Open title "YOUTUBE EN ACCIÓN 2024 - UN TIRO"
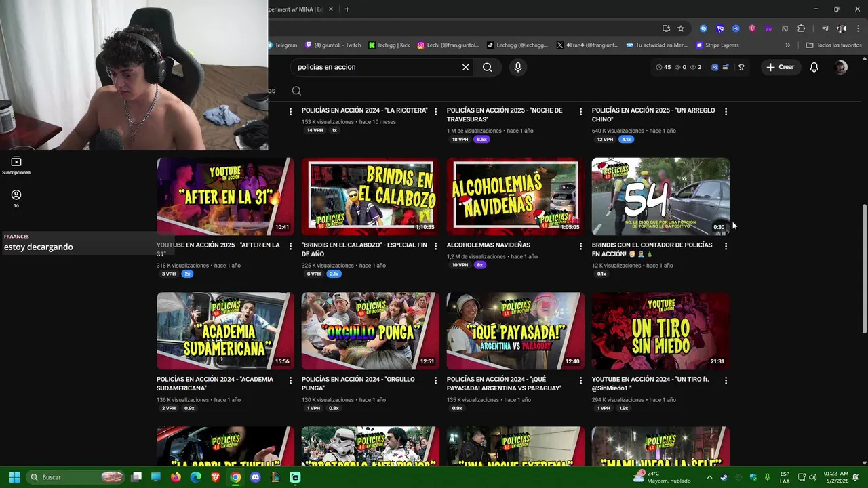 click(x=650, y=384)
